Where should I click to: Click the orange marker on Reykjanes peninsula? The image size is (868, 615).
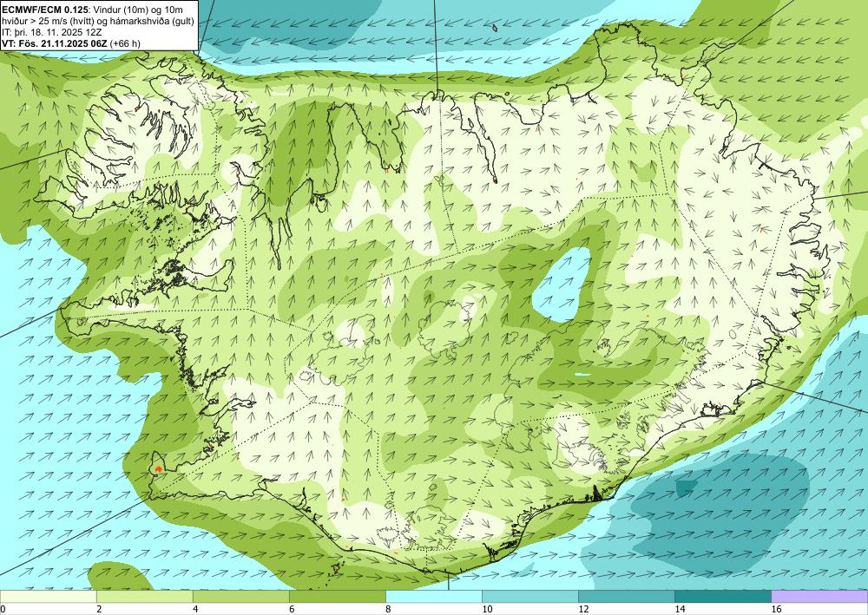click(x=159, y=468)
